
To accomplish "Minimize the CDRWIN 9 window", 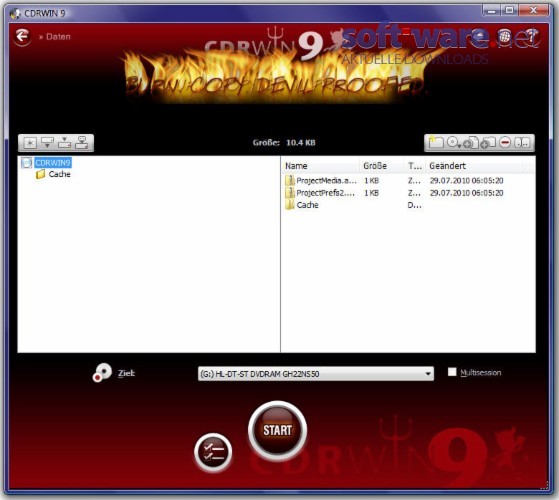I will tap(491, 11).
